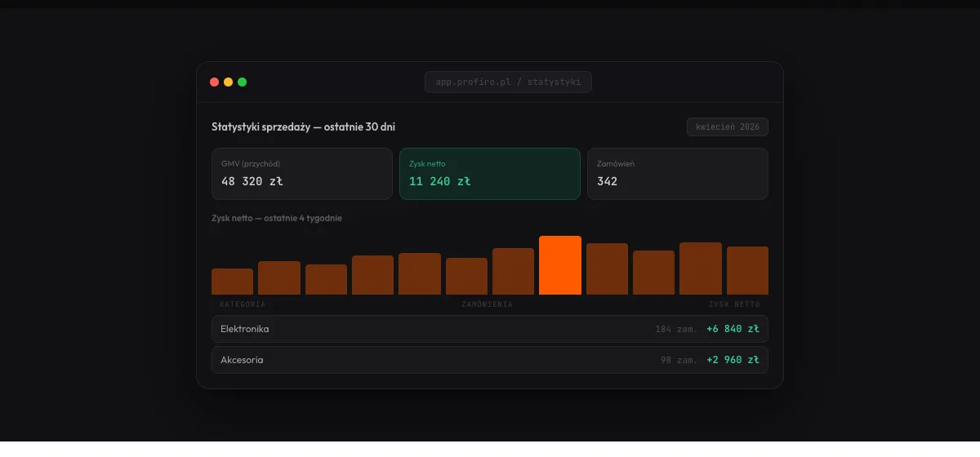980x457 pixels.
Task: Minimize the window with the yellow button
Action: point(229,82)
